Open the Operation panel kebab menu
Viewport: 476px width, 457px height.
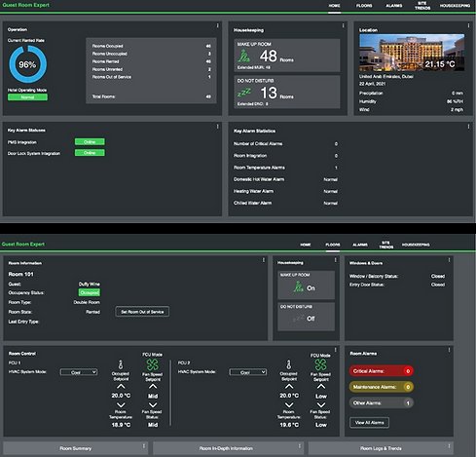(x=217, y=25)
